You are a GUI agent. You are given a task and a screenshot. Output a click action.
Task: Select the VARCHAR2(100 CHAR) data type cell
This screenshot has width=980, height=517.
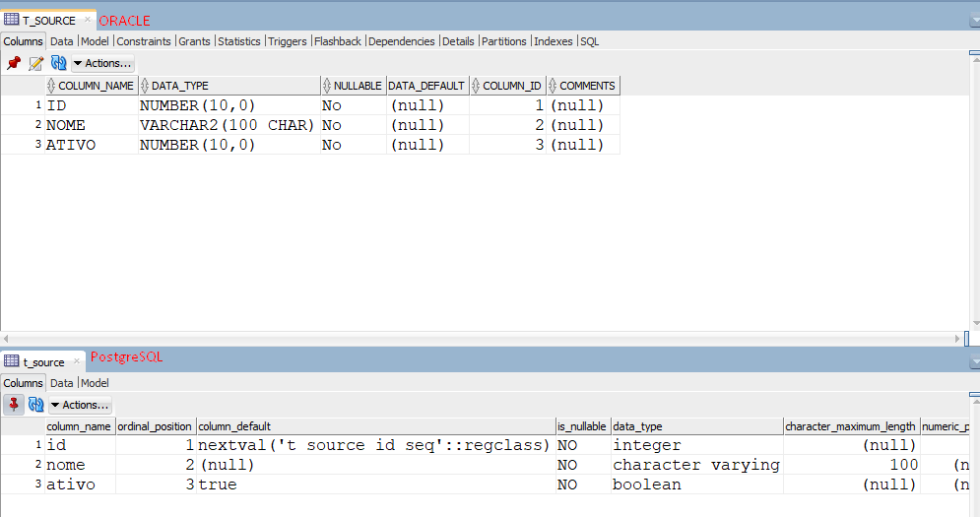(x=229, y=125)
